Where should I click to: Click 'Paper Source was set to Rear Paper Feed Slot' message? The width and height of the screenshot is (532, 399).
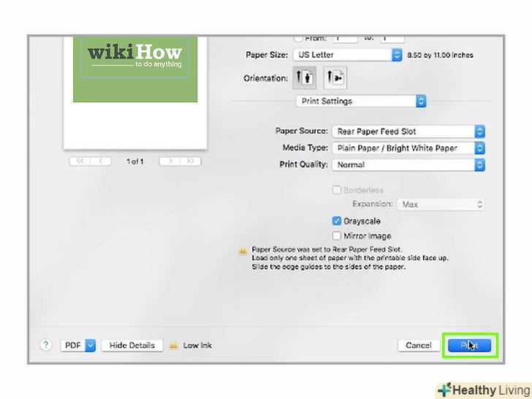(327, 249)
